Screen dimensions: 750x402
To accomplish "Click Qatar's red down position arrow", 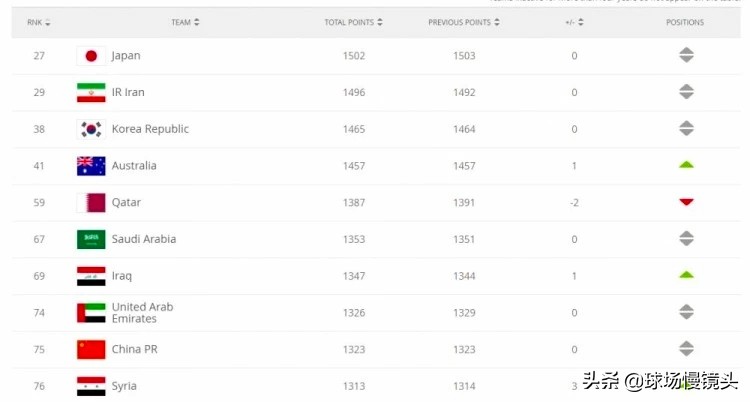I will pyautogui.click(x=686, y=202).
